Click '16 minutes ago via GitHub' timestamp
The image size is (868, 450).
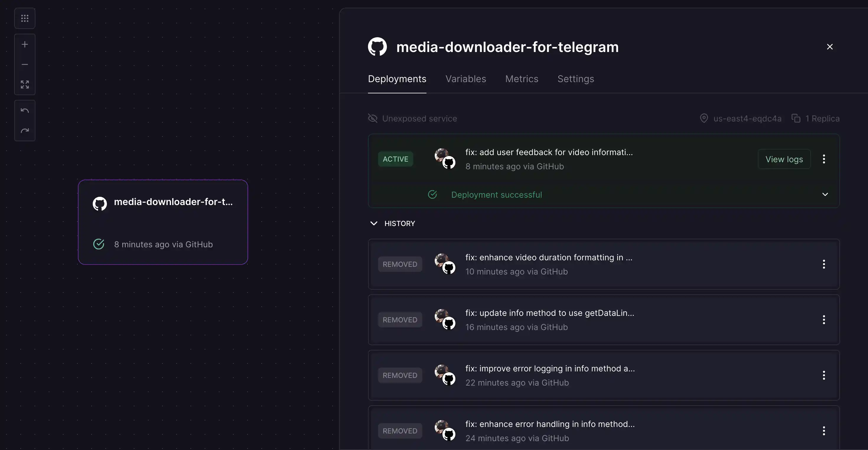coord(517,327)
